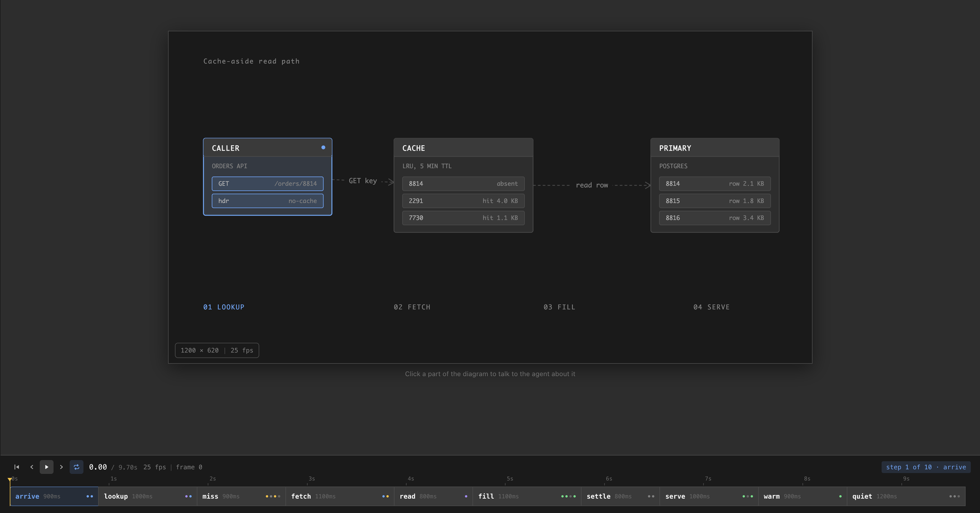Image resolution: width=980 pixels, height=513 pixels.
Task: Click the 03 FILL stage label
Action: (x=559, y=307)
